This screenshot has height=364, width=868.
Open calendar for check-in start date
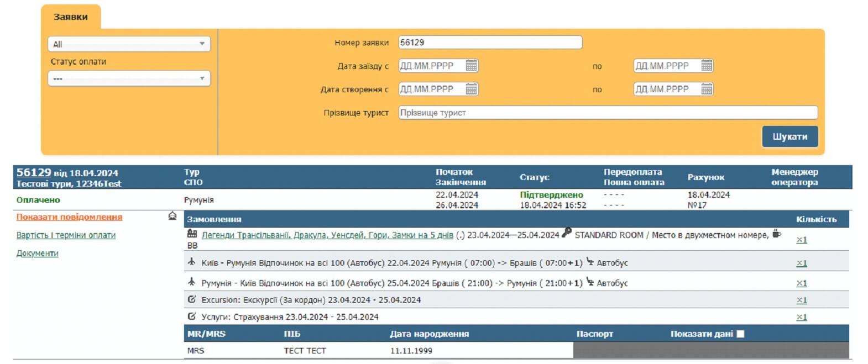(x=471, y=66)
